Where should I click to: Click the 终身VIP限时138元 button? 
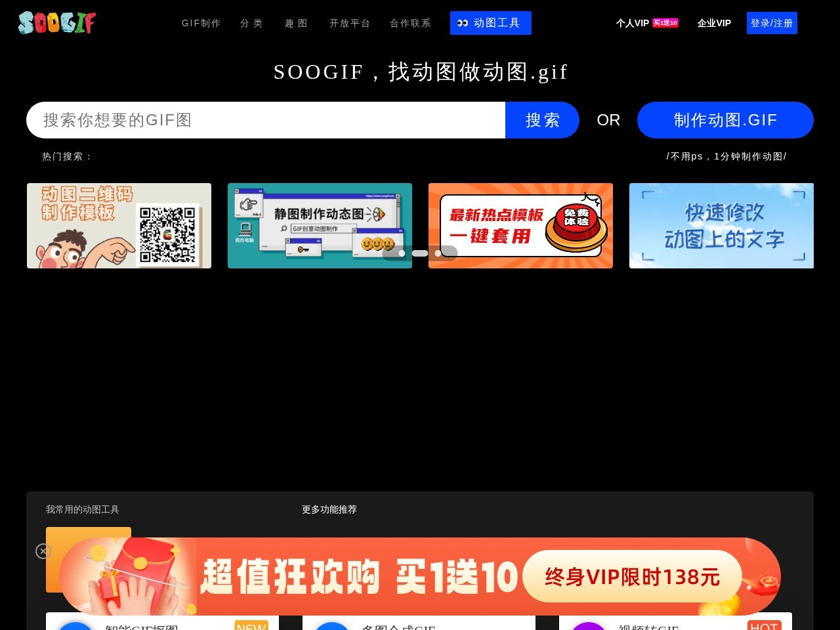(632, 577)
